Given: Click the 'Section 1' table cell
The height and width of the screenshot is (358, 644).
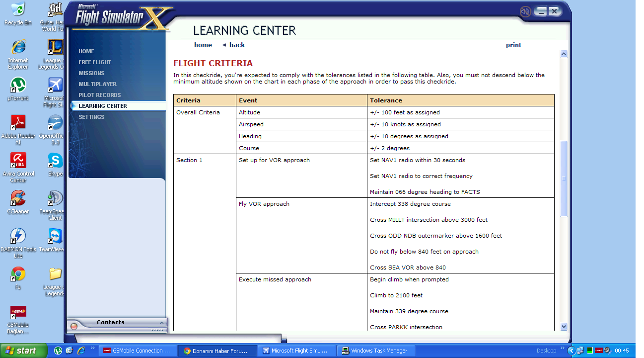Looking at the screenshot, I should 205,244.
